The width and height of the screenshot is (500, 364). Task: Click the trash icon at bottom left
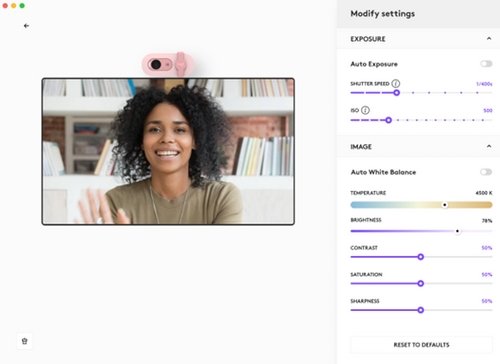click(24, 341)
